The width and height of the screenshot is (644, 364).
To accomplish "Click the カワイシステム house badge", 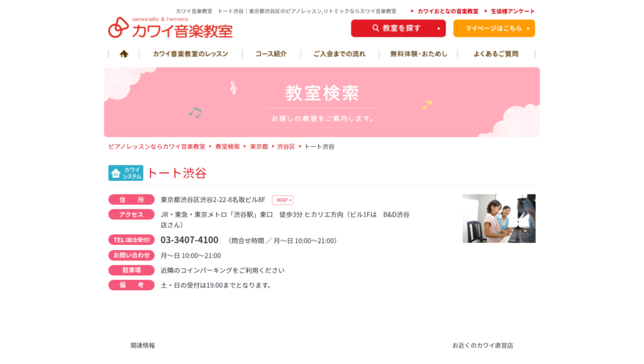I will click(x=126, y=173).
